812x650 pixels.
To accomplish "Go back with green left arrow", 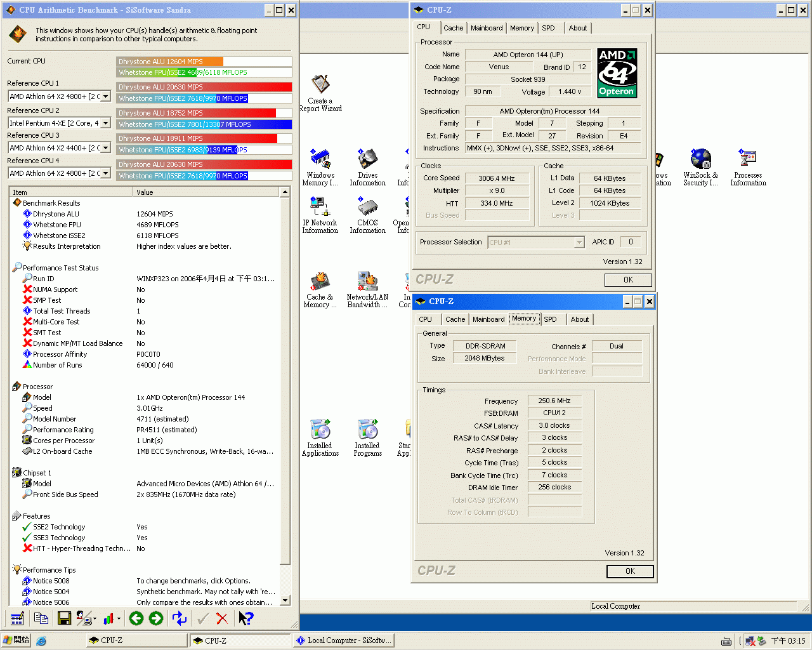I will 136,618.
